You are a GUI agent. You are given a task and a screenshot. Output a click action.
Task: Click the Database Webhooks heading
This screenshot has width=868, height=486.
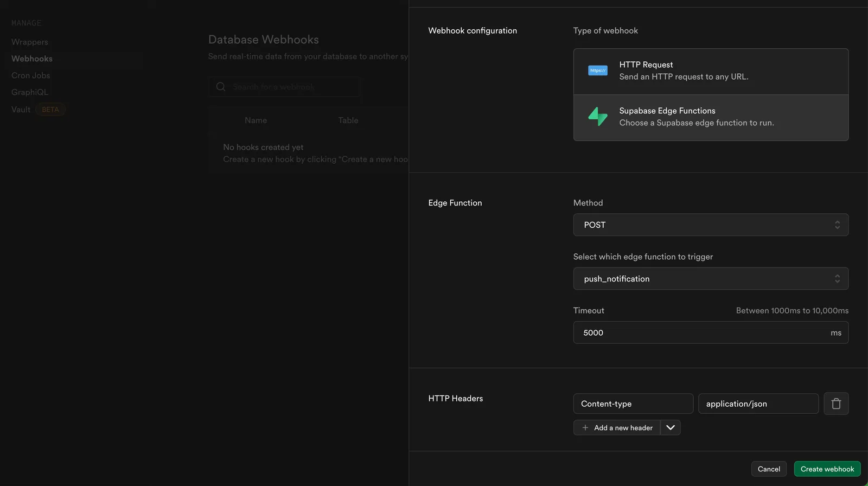tap(264, 40)
